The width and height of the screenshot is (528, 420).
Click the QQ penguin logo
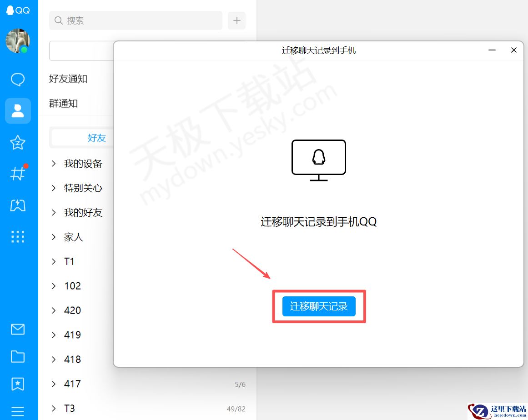point(18,10)
